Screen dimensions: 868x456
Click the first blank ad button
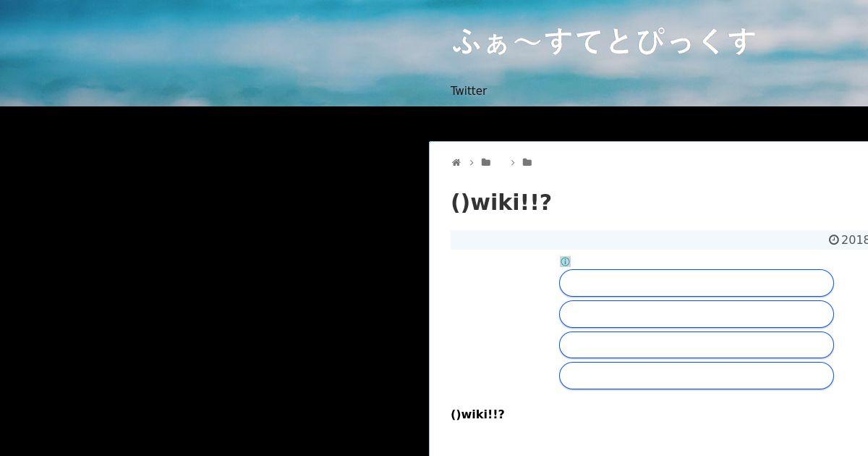(697, 283)
